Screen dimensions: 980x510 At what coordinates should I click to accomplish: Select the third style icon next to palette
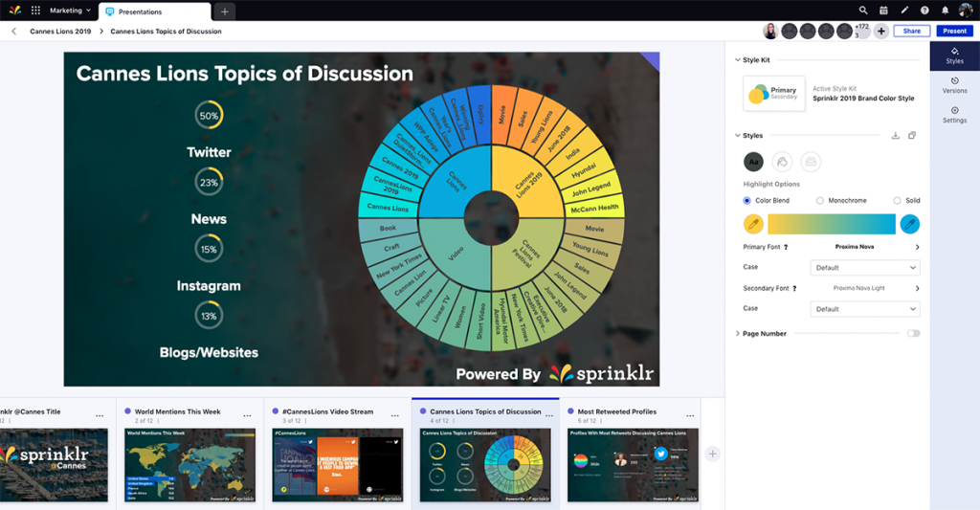pos(811,162)
